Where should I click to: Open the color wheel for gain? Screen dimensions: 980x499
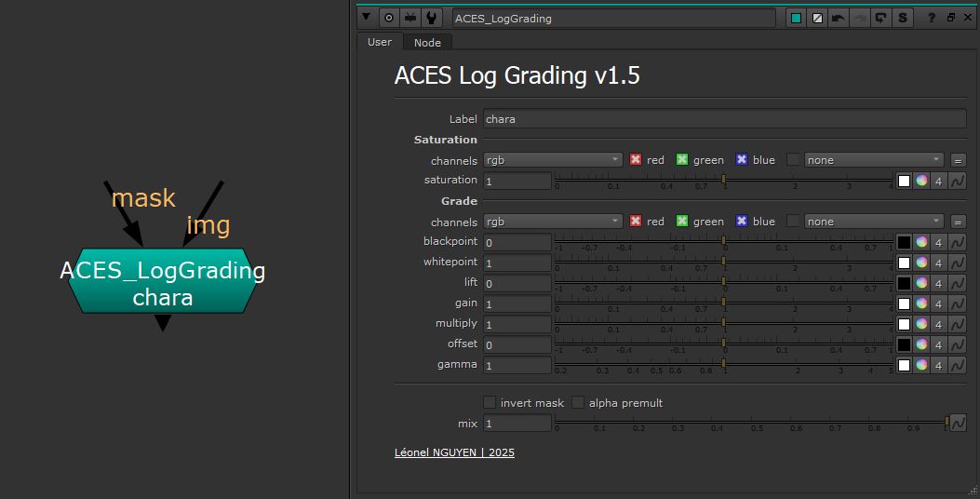point(921,303)
